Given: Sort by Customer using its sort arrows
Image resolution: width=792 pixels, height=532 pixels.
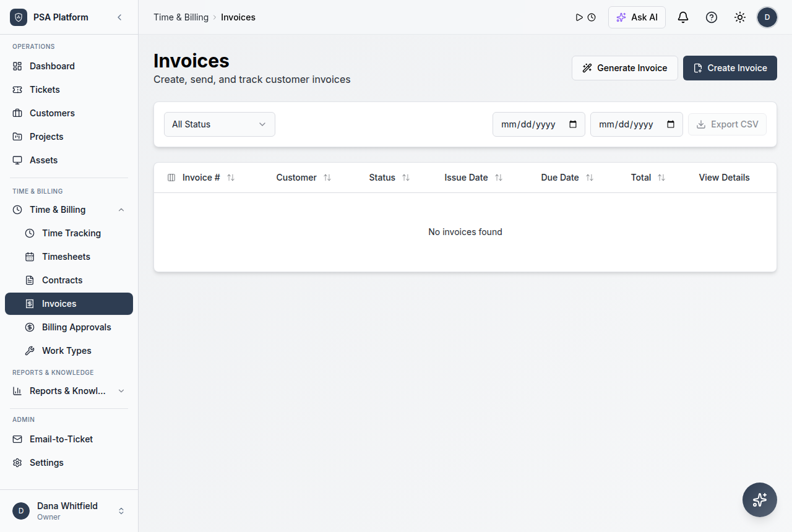Looking at the screenshot, I should (327, 178).
